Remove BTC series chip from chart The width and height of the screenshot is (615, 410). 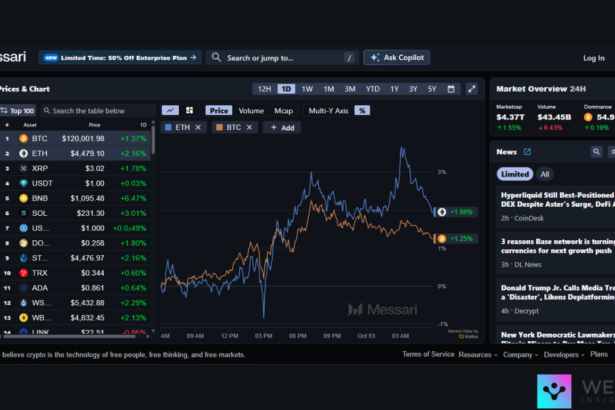point(250,128)
